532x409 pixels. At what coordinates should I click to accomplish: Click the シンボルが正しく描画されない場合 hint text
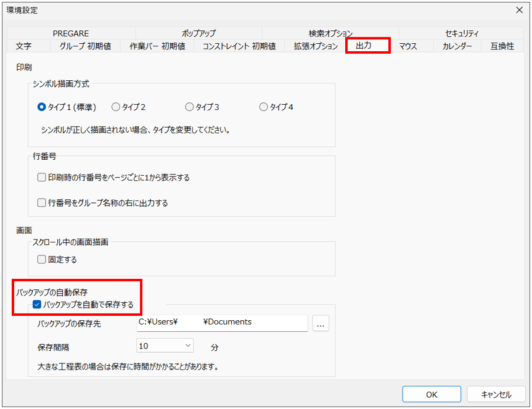(136, 130)
